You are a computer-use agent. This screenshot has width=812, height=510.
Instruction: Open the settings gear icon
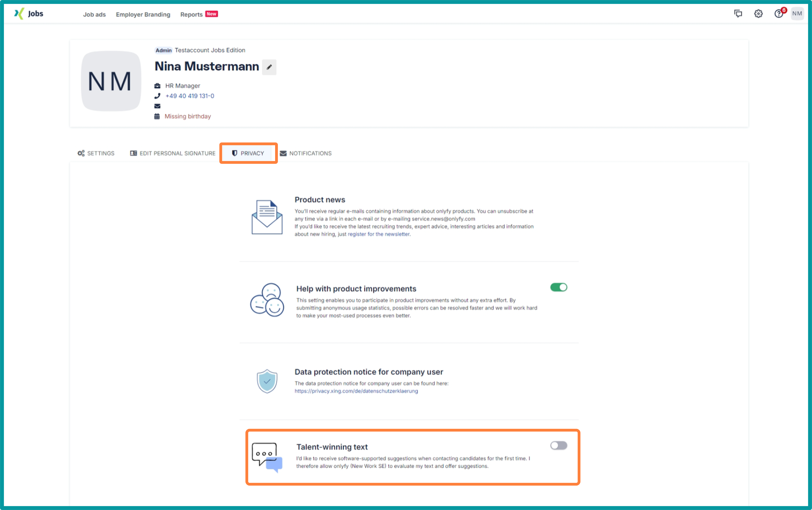point(758,14)
